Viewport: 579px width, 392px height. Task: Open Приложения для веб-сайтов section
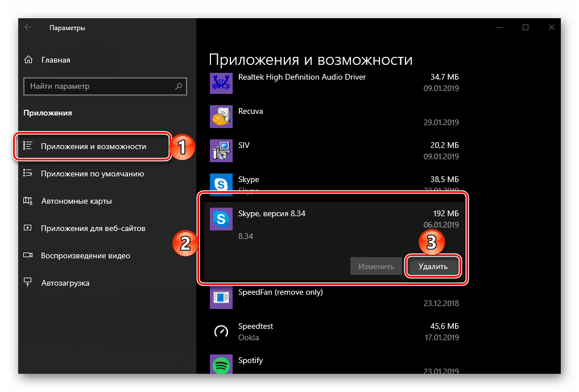tap(92, 228)
